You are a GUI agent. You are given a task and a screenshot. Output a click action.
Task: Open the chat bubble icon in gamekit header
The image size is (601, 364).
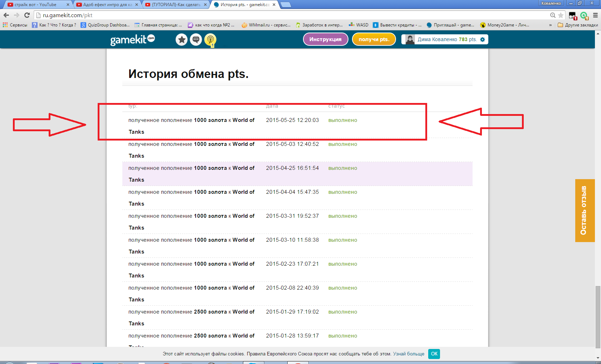pos(196,39)
